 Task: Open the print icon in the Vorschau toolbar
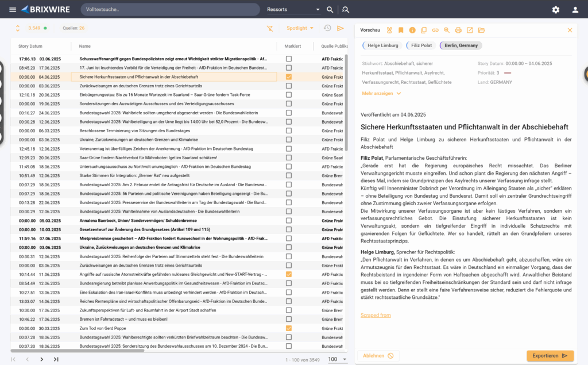pyautogui.click(x=457, y=30)
